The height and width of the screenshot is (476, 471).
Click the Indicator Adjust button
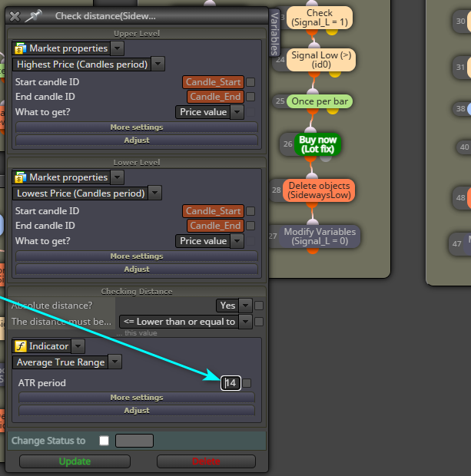point(137,411)
